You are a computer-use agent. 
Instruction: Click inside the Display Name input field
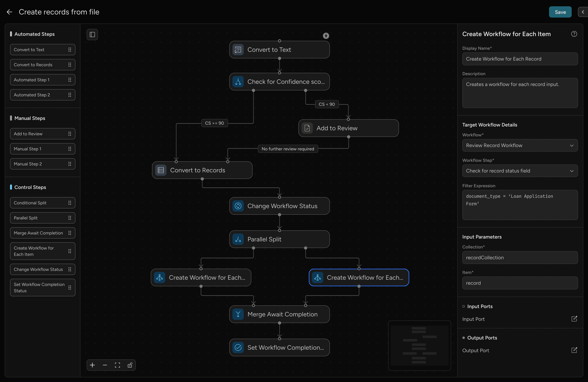pos(520,59)
